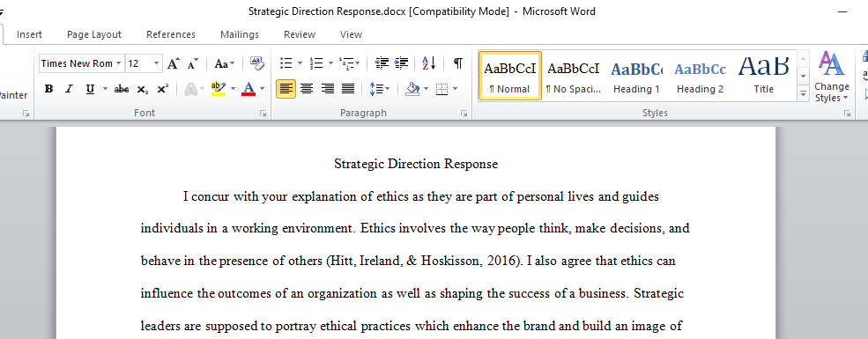Open the View tab

coord(351,34)
